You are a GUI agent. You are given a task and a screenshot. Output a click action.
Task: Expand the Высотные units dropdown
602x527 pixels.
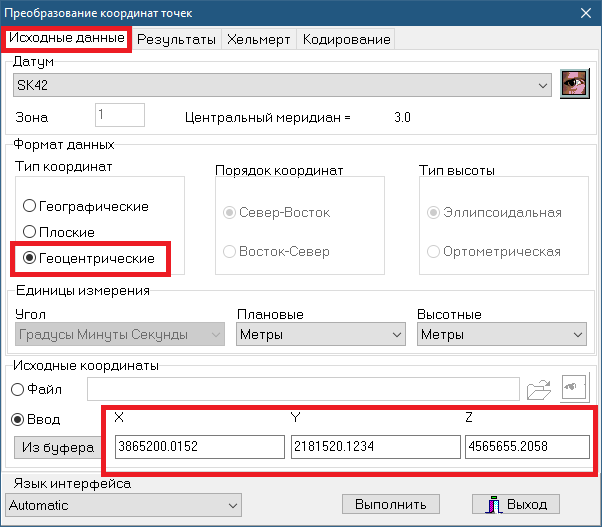click(x=576, y=335)
